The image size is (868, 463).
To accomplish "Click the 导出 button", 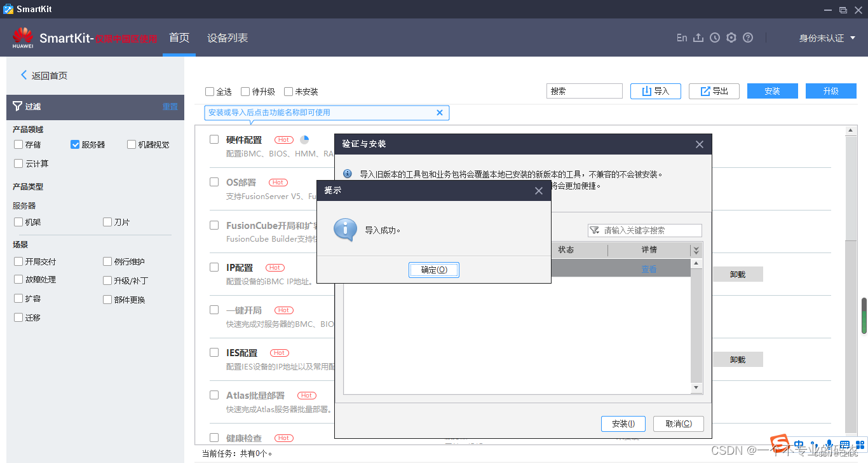I will point(714,91).
